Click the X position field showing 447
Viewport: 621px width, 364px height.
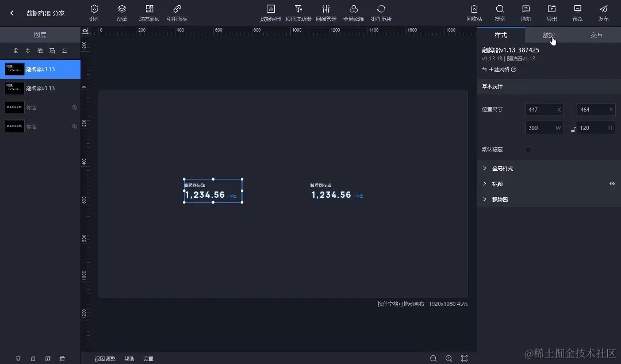click(x=544, y=110)
